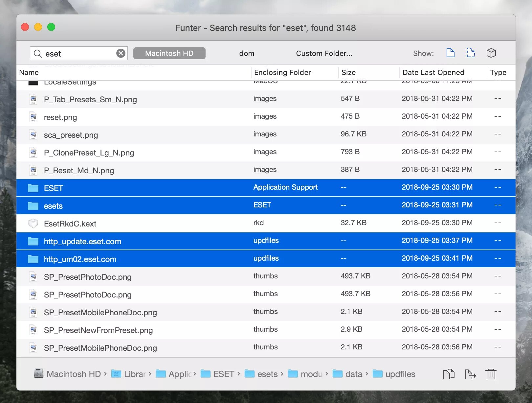Viewport: 532px width, 403px height.
Task: Select P_ClonePreset_Lg_N.png file
Action: click(x=266, y=153)
